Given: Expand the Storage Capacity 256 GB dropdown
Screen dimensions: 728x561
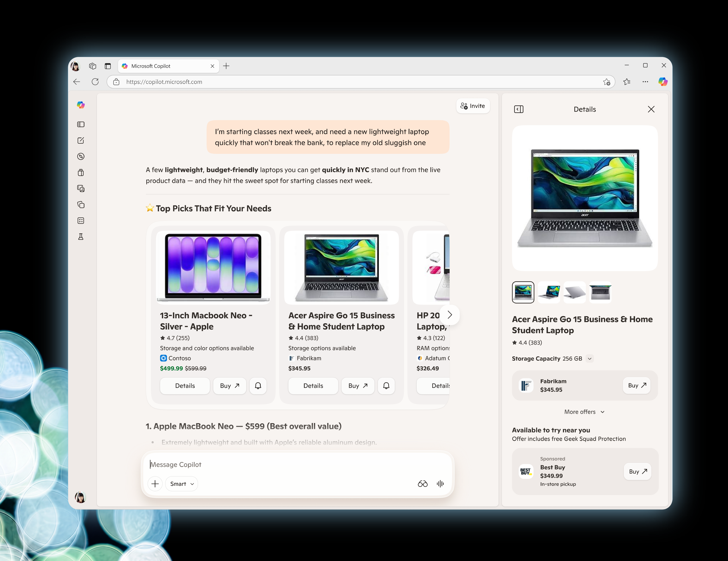Looking at the screenshot, I should [590, 358].
